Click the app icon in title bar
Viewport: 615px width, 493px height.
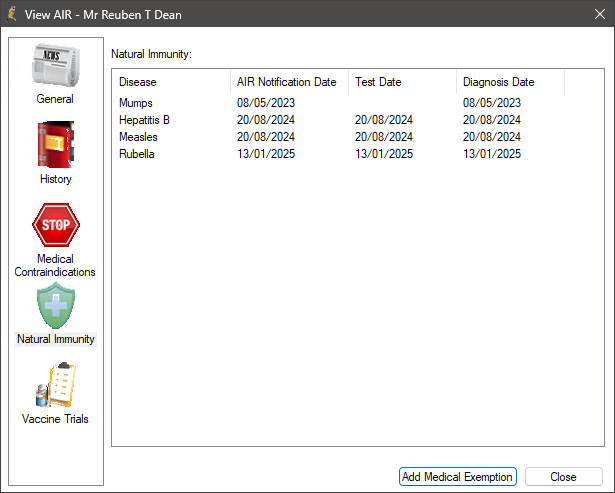tap(13, 15)
